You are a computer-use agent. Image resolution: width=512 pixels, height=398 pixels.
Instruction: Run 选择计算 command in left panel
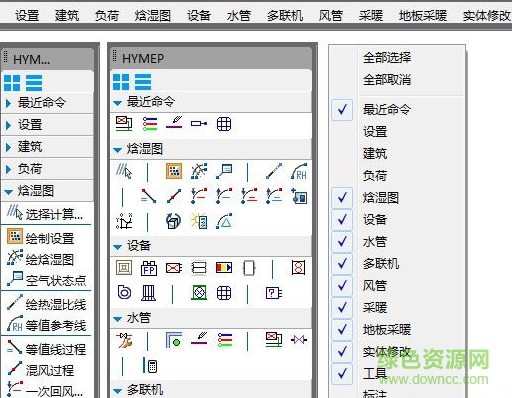click(45, 213)
